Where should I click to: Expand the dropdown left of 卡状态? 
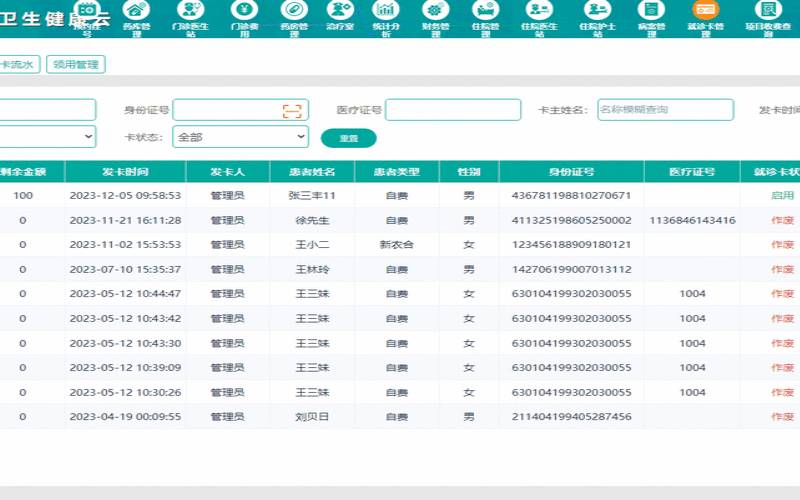click(47, 137)
